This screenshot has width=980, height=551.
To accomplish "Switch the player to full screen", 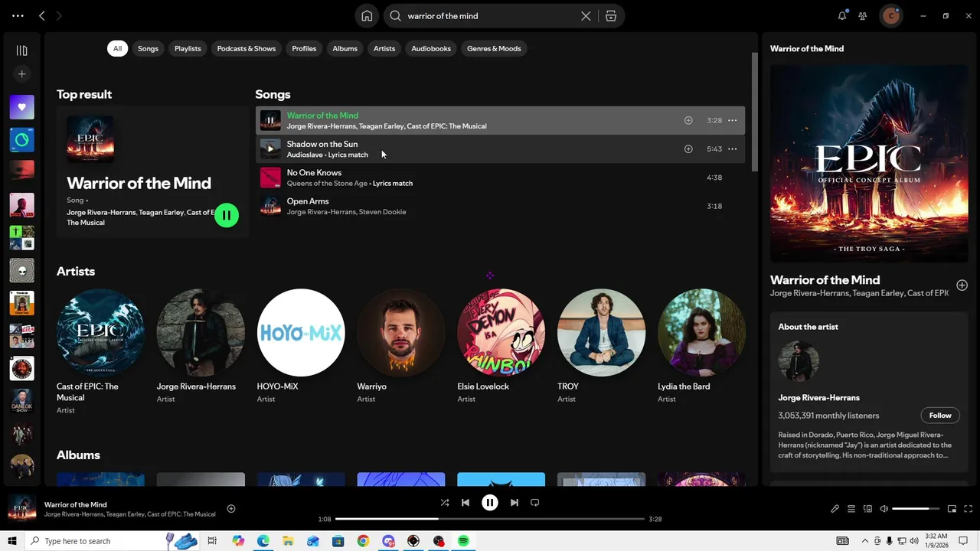I will click(x=969, y=509).
